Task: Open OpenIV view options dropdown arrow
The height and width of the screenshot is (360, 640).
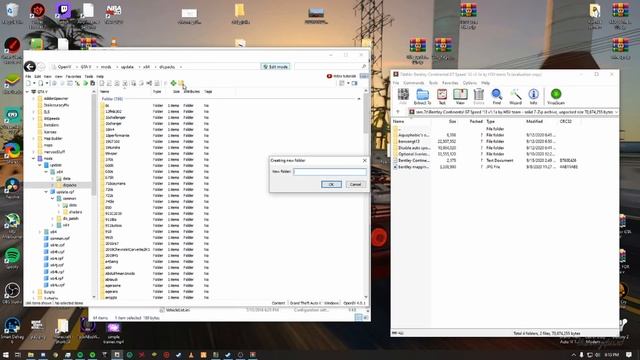Action: pyautogui.click(x=348, y=83)
